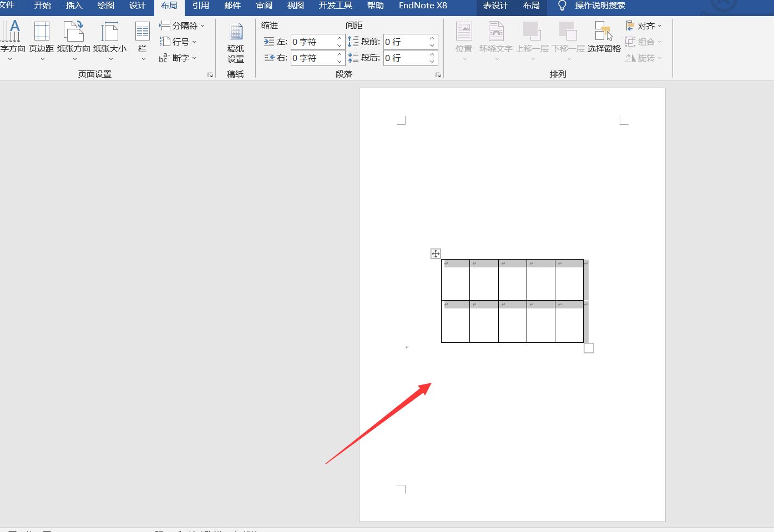This screenshot has height=532, width=774.
Task: Click the spacing before (段前) field
Action: point(406,42)
